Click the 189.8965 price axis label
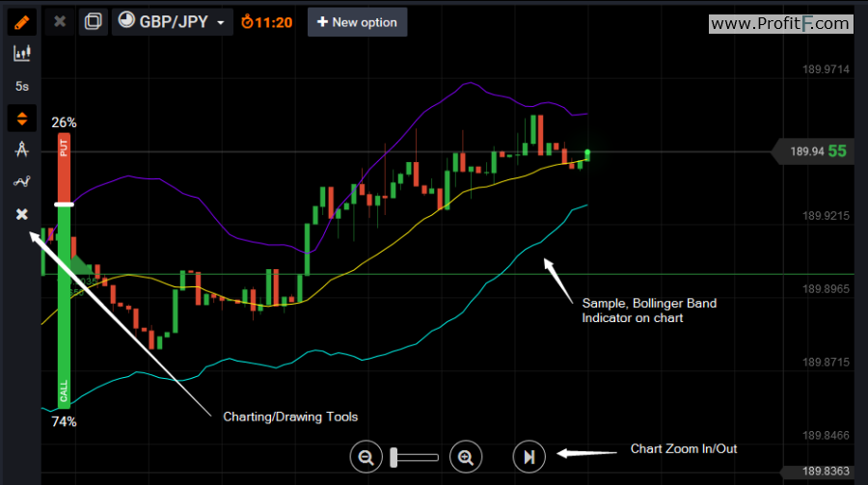The height and width of the screenshot is (485, 868). (826, 289)
